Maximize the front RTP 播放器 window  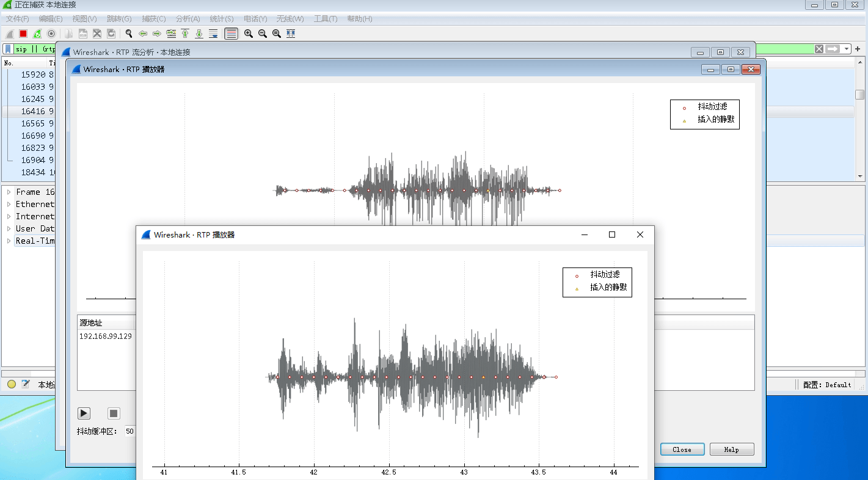pyautogui.click(x=612, y=235)
